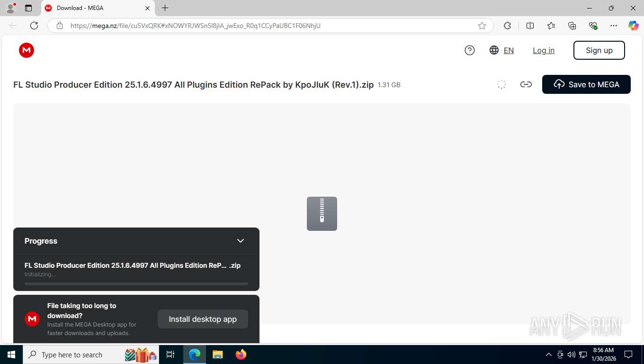Click the taskbar search box
Viewport: 644px width, 364px height.
91,355
